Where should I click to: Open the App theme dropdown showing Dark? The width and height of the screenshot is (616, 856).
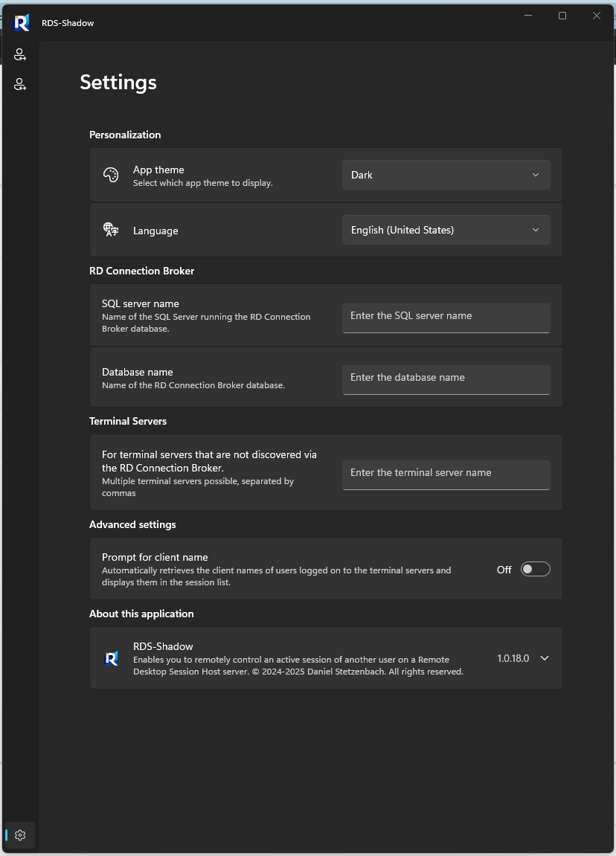click(446, 175)
